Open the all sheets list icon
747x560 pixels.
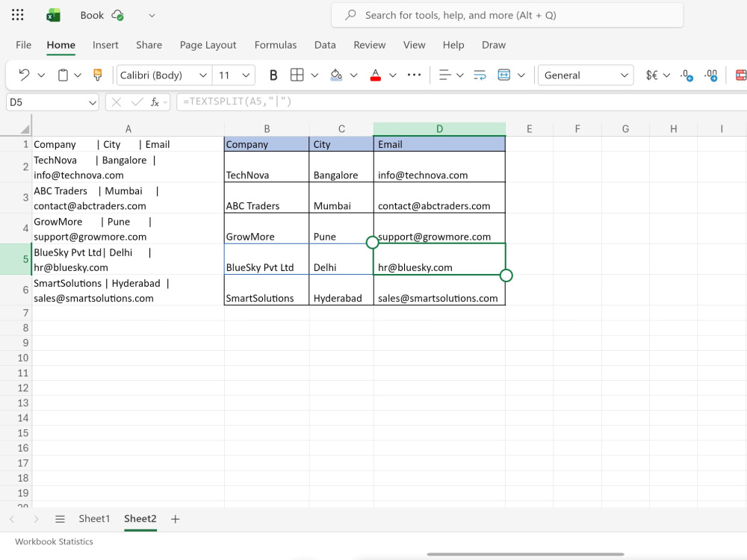(60, 519)
